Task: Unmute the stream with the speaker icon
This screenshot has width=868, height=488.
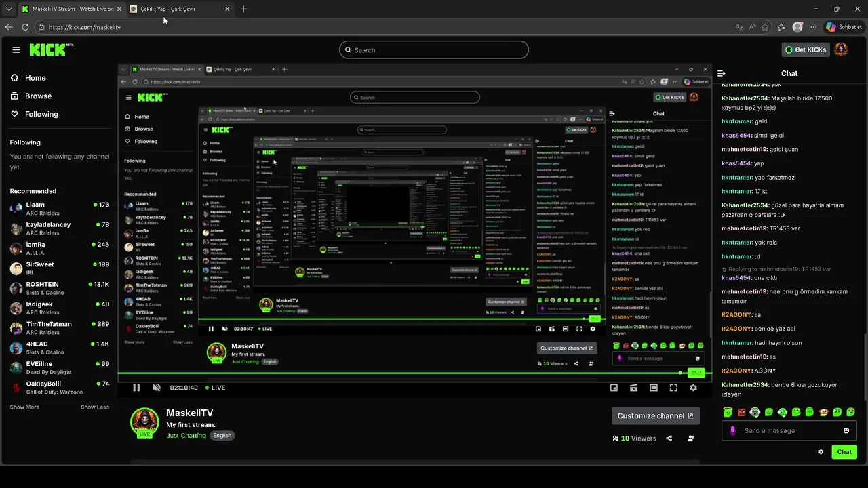Action: [x=156, y=388]
